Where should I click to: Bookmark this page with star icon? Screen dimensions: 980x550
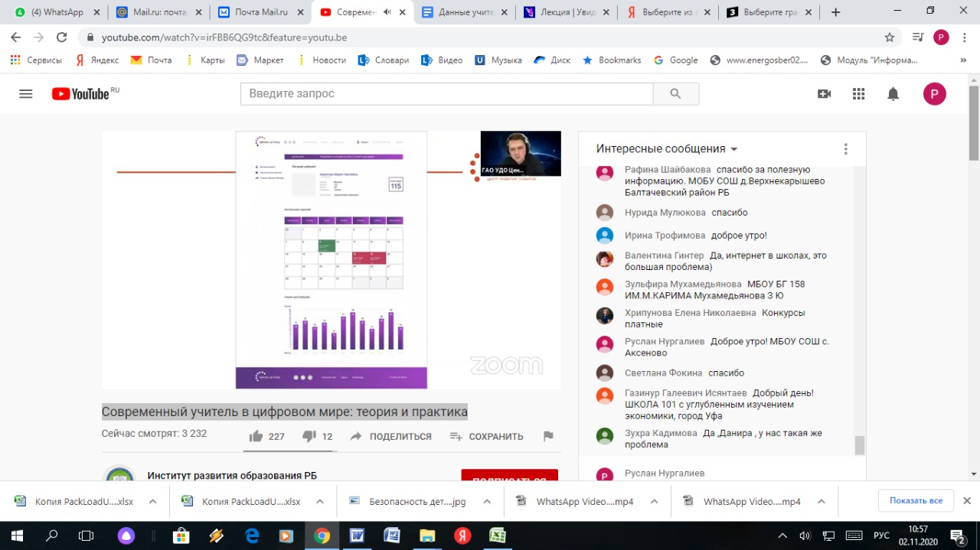click(x=889, y=37)
